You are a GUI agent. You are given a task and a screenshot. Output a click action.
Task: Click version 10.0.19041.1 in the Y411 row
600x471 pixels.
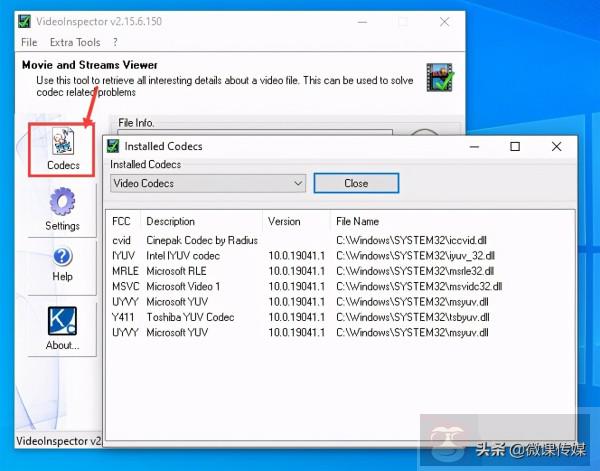point(297,317)
